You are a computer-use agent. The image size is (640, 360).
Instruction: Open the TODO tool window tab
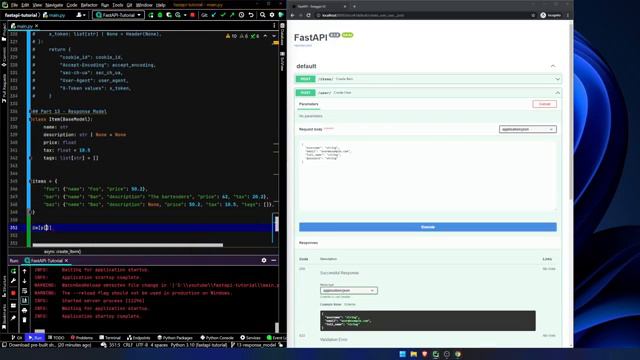click(x=56, y=338)
